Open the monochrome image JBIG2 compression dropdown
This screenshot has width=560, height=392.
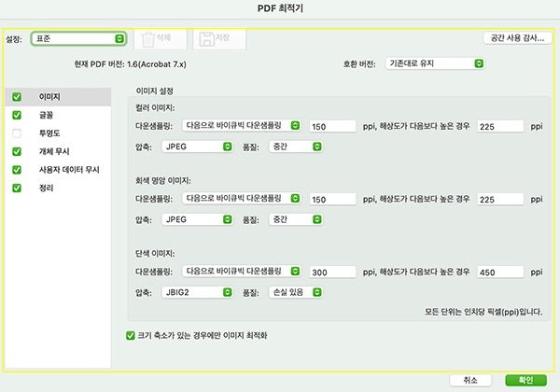(196, 292)
